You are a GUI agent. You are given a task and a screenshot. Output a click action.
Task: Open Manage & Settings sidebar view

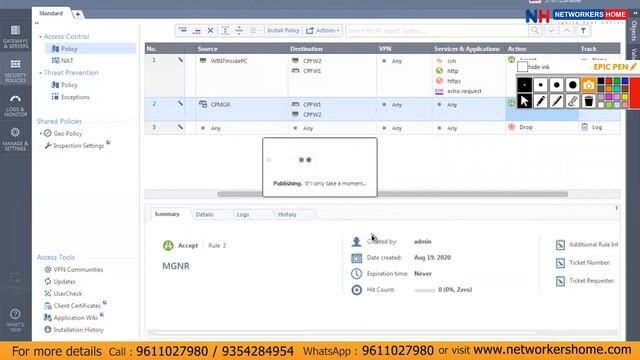click(16, 139)
